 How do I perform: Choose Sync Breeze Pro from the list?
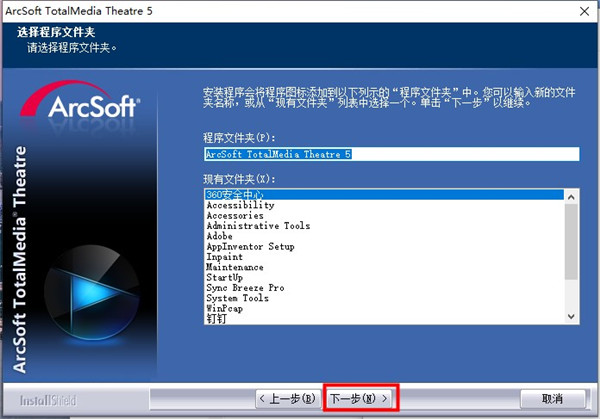(x=245, y=288)
